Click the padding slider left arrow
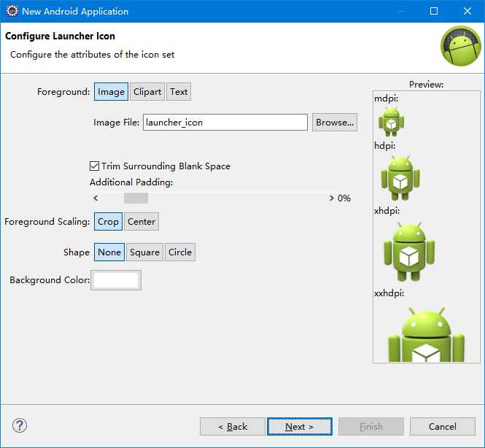Screen dimensions: 485x448 point(96,198)
